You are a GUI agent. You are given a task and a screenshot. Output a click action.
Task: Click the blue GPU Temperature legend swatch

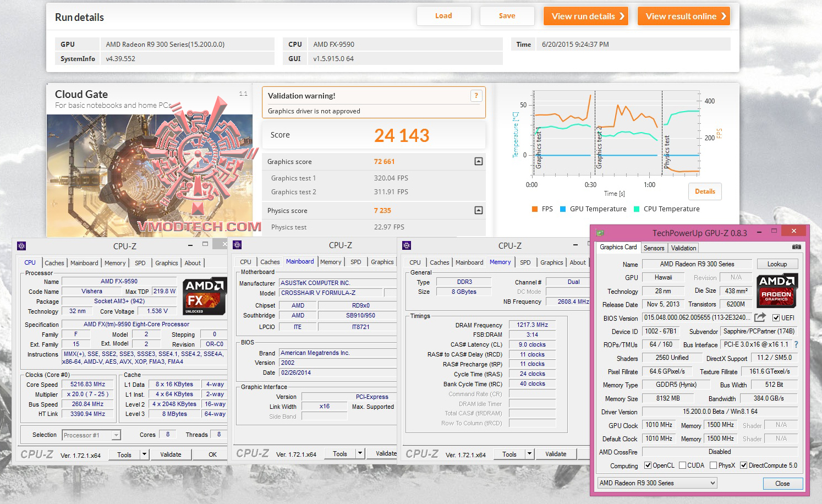[x=563, y=209]
